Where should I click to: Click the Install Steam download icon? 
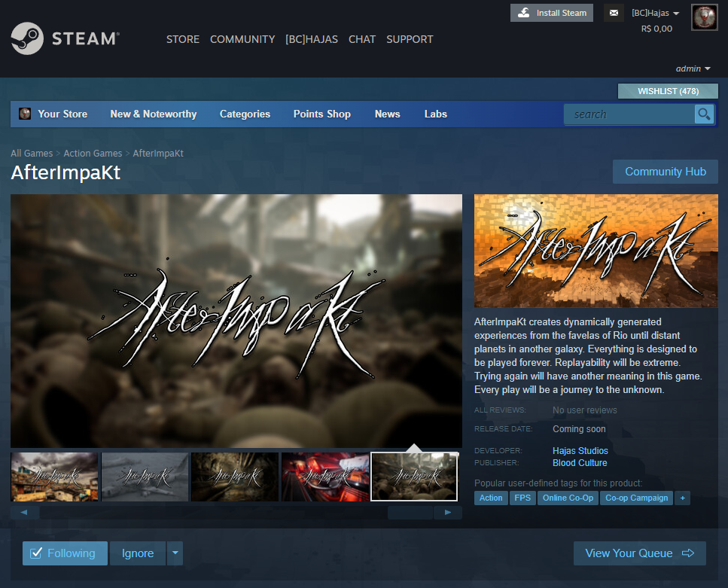524,13
